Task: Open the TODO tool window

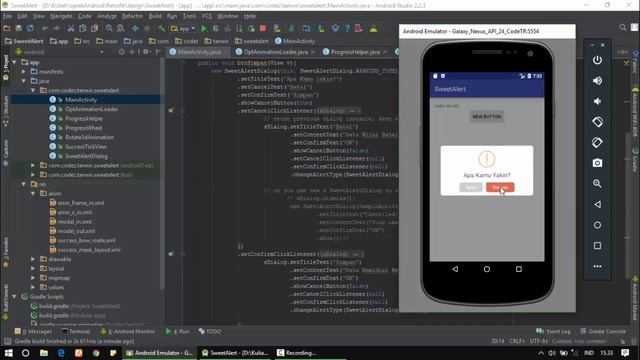Action: 210,331
